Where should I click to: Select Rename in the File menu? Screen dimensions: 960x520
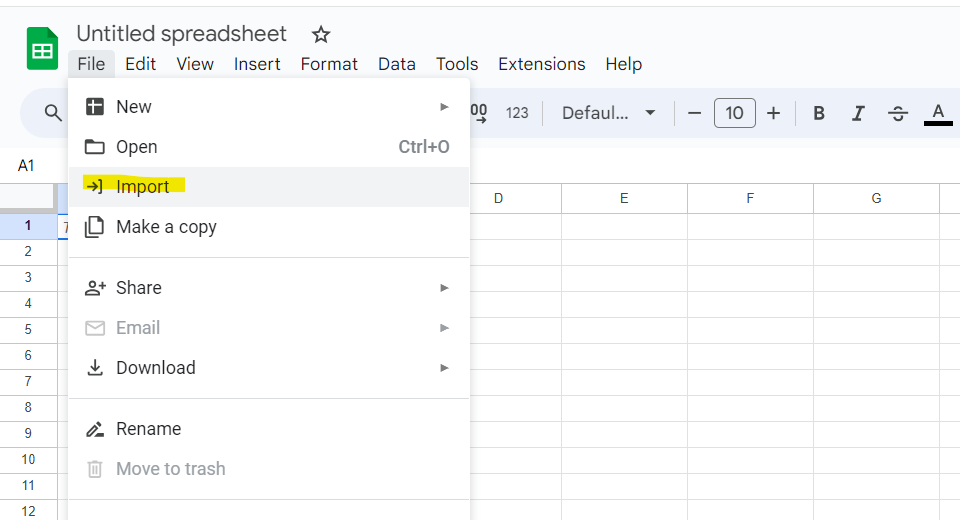point(148,429)
